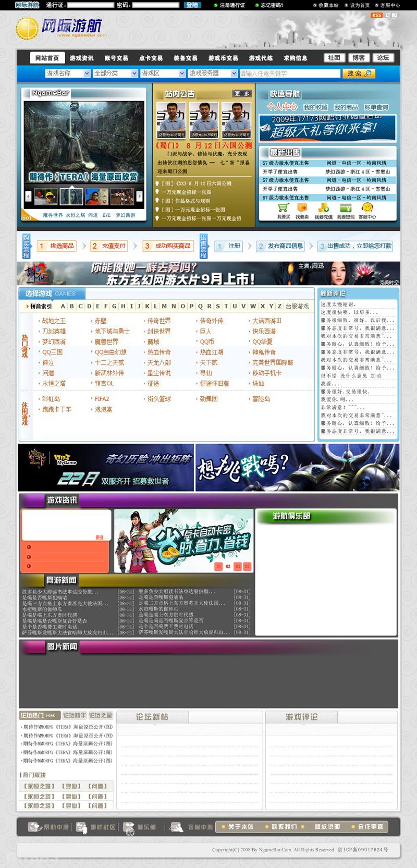The width and height of the screenshot is (417, 868).
Task: Open the 我的收藏 link
Action: pyautogui.click(x=316, y=107)
